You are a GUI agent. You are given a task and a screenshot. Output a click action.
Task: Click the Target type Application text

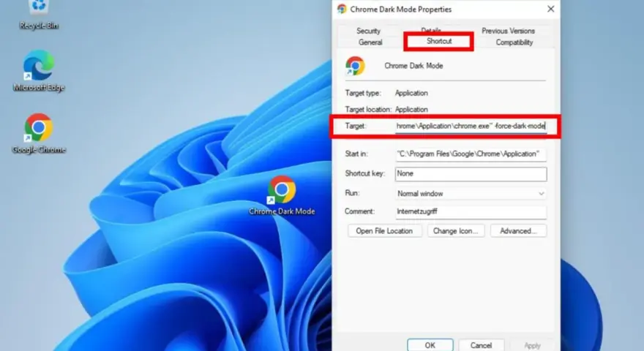411,93
